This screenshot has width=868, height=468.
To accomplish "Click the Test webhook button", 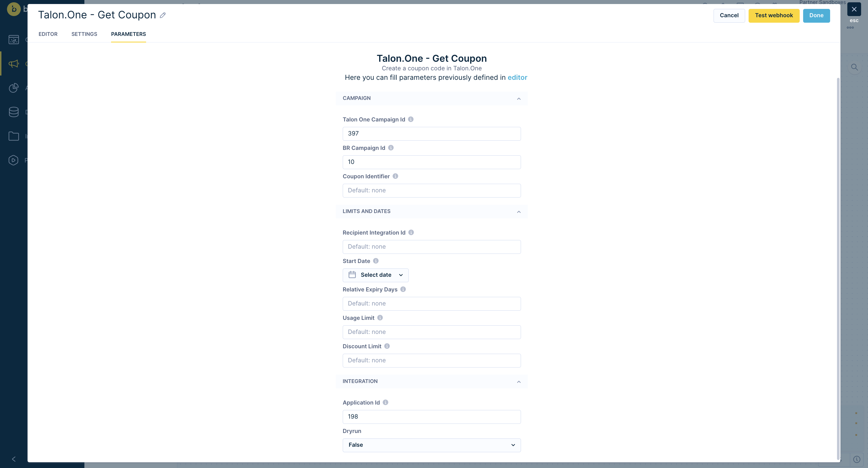I will (x=774, y=15).
